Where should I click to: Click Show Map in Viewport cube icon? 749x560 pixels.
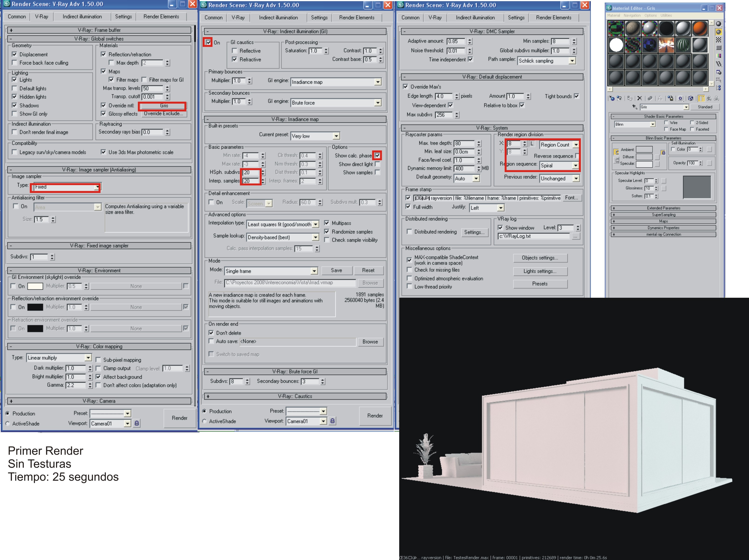tap(690, 99)
